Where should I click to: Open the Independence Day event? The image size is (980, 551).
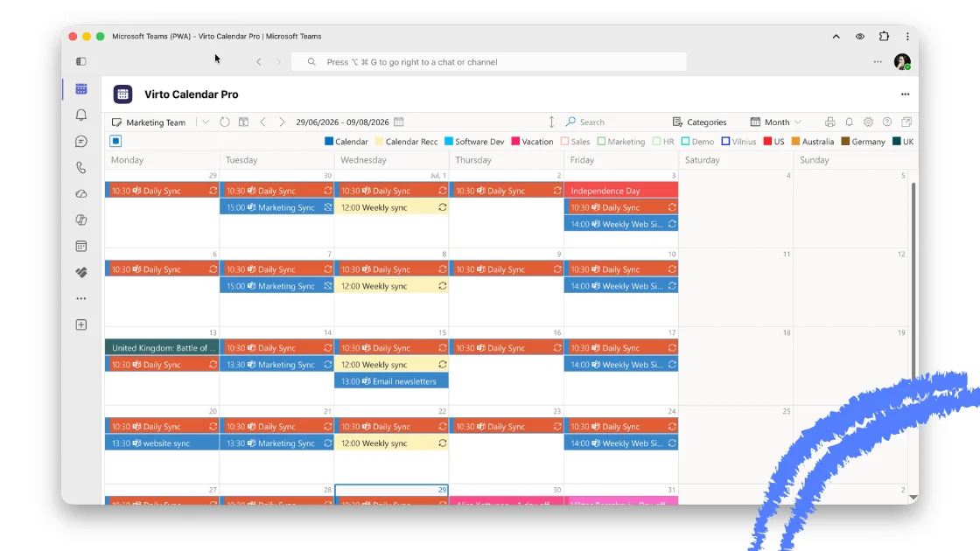(621, 191)
